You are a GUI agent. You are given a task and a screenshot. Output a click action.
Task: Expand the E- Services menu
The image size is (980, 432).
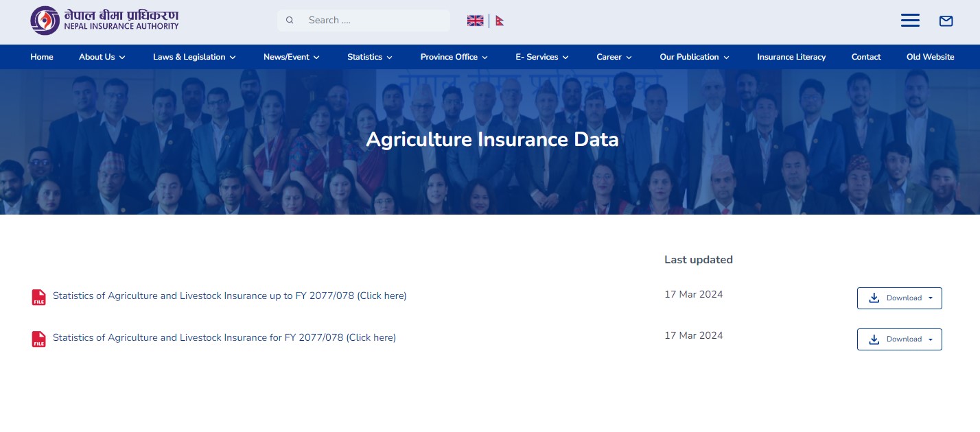pyautogui.click(x=541, y=57)
